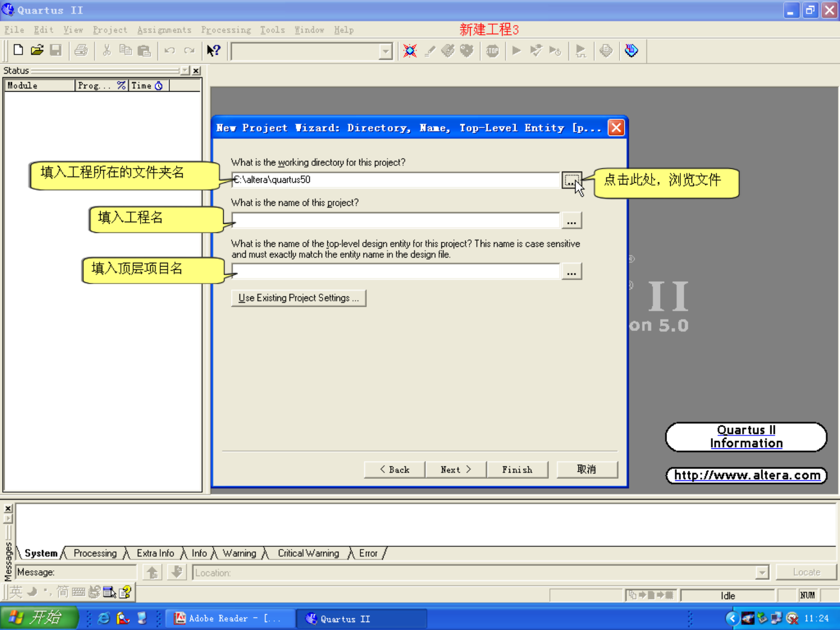Click Finish in the New Project Wizard

tap(517, 470)
